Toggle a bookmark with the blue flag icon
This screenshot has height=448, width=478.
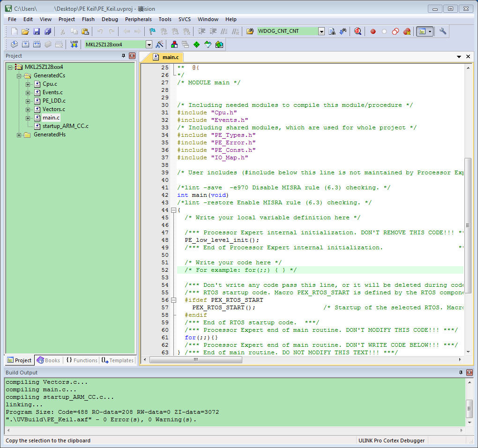[152, 31]
